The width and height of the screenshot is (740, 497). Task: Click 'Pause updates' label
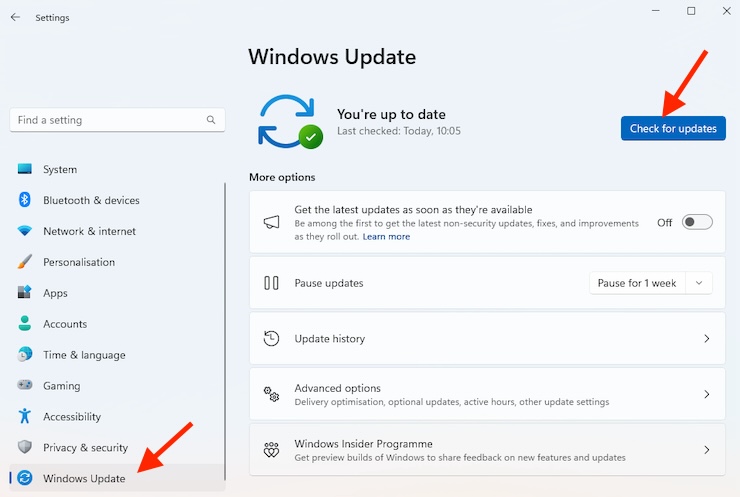[x=329, y=283]
